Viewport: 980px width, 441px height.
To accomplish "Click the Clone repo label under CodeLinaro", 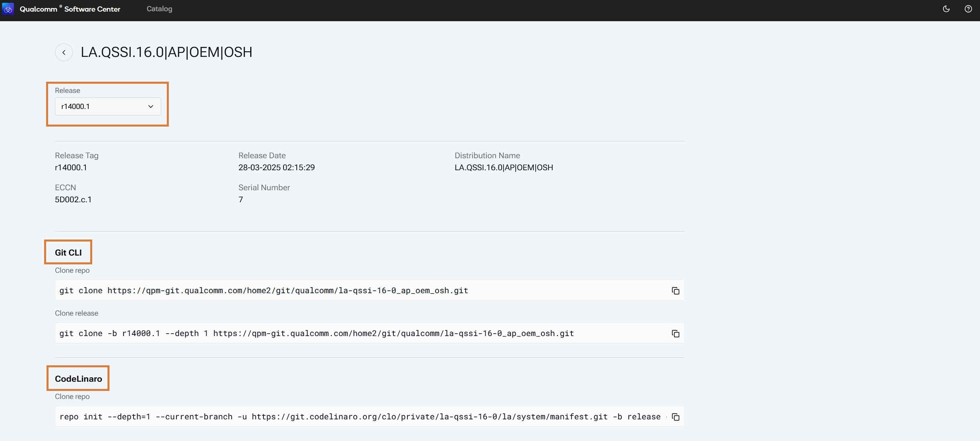I will 72,397.
